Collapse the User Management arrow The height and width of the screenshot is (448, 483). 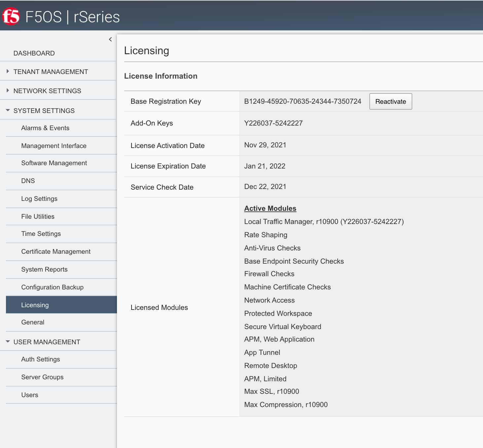[8, 342]
